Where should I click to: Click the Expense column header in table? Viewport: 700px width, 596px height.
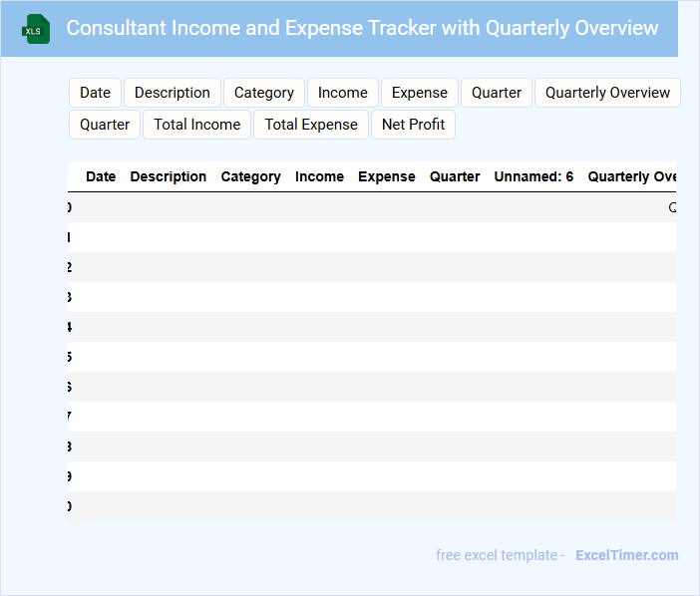tap(387, 176)
